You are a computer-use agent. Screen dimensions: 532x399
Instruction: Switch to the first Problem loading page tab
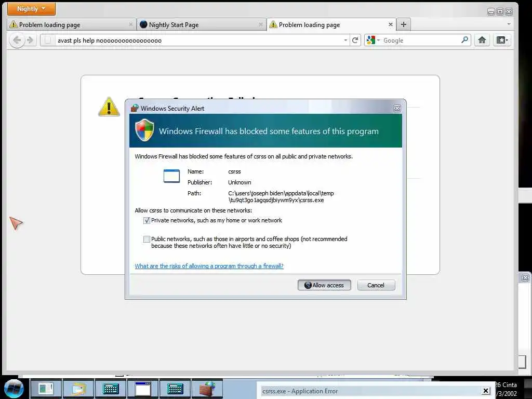click(x=71, y=25)
